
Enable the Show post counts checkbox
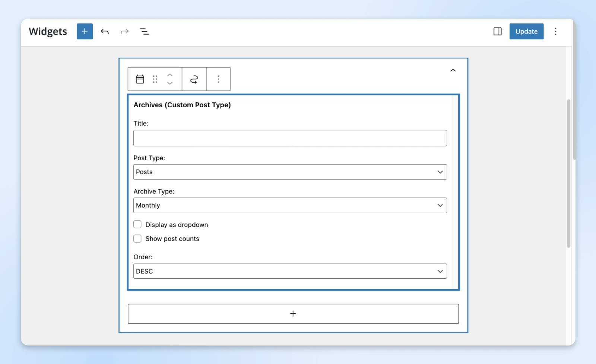tap(137, 238)
